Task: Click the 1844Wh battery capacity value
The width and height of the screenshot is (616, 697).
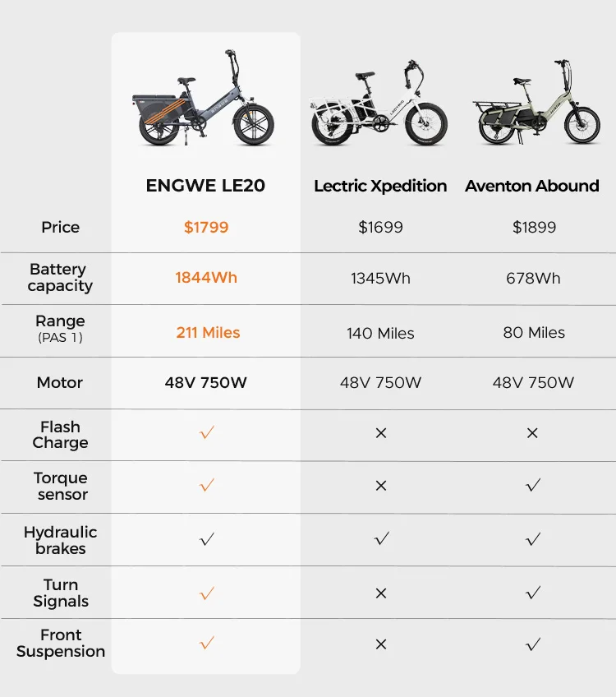Action: [206, 278]
